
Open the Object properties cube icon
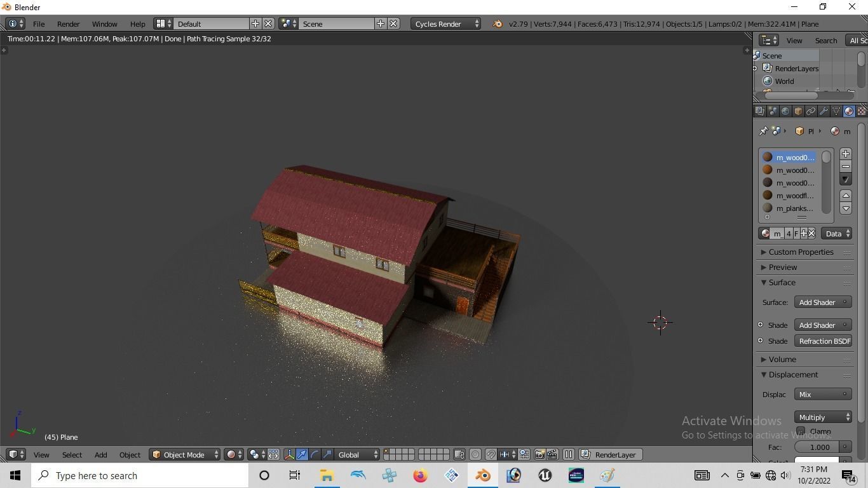pos(798,111)
